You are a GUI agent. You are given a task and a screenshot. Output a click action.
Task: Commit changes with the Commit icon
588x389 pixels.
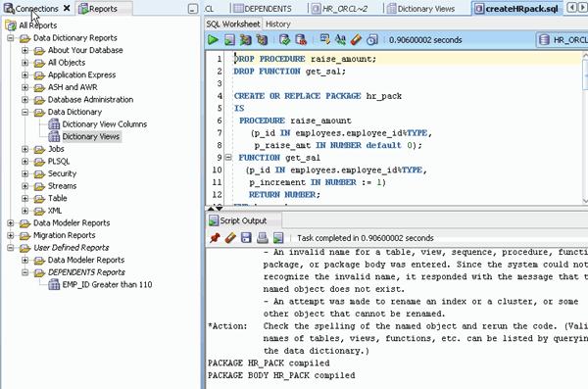pos(285,39)
